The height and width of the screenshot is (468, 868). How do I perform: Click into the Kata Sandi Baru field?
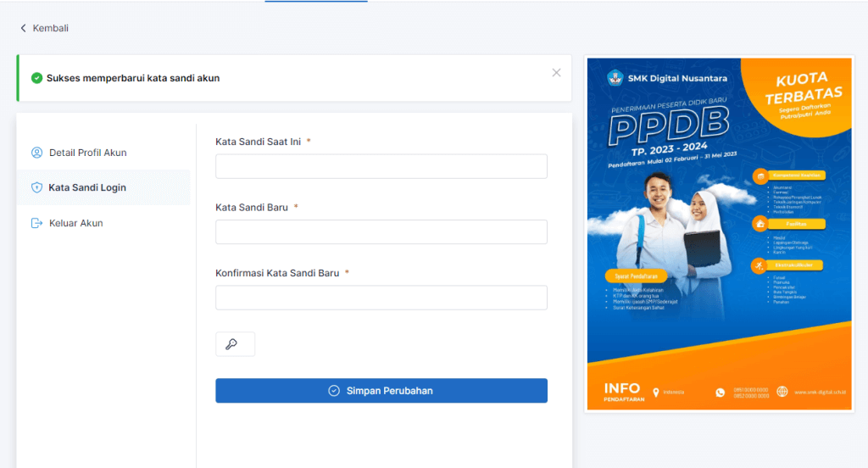[x=381, y=232]
